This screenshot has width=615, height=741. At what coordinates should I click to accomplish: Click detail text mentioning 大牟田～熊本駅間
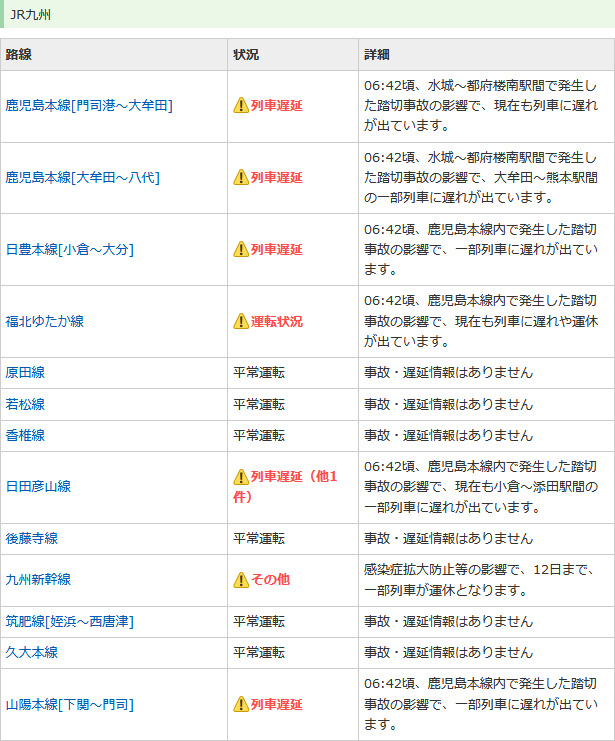coord(481,178)
